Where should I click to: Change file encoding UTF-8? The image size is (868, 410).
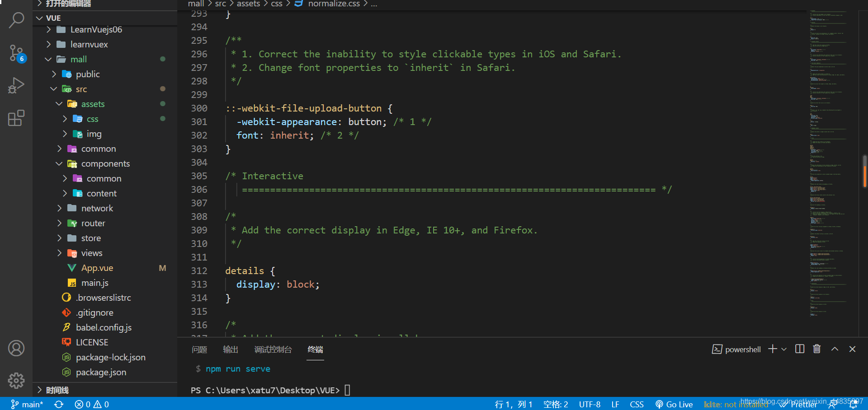pyautogui.click(x=590, y=404)
